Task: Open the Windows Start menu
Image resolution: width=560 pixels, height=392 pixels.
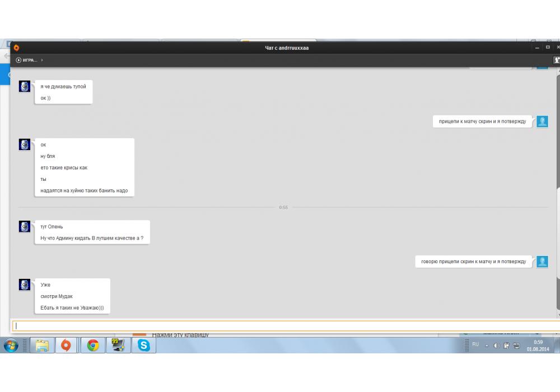Action: (11, 346)
